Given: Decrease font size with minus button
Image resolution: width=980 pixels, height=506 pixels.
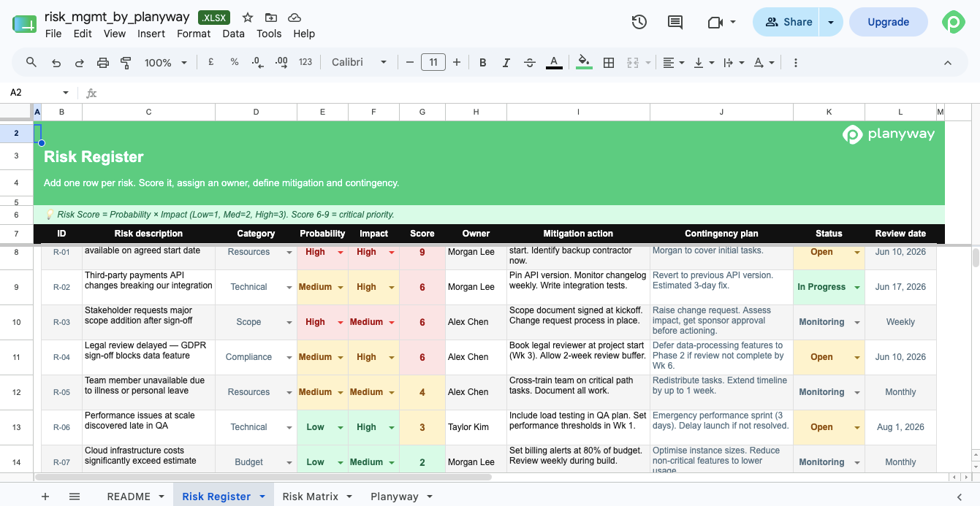Looking at the screenshot, I should click(410, 63).
